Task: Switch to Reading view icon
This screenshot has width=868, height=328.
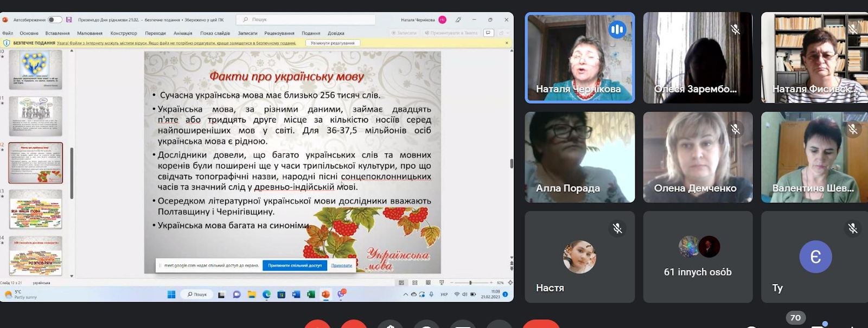Action: [429, 282]
